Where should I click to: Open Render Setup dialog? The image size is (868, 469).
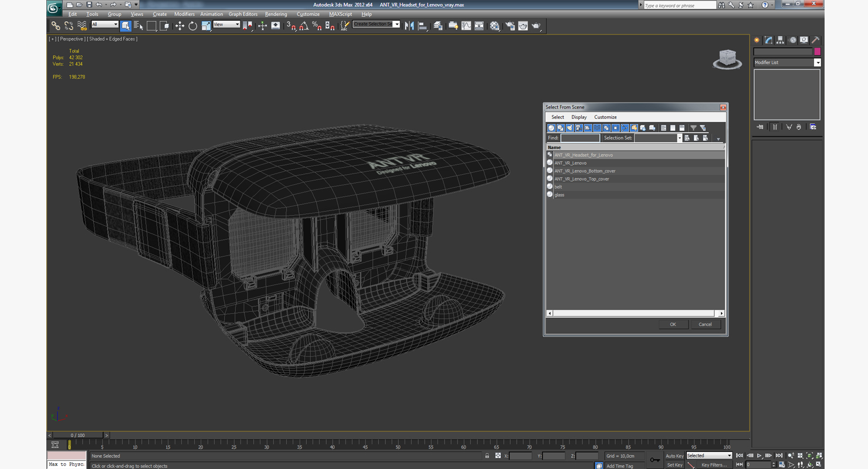tap(510, 26)
